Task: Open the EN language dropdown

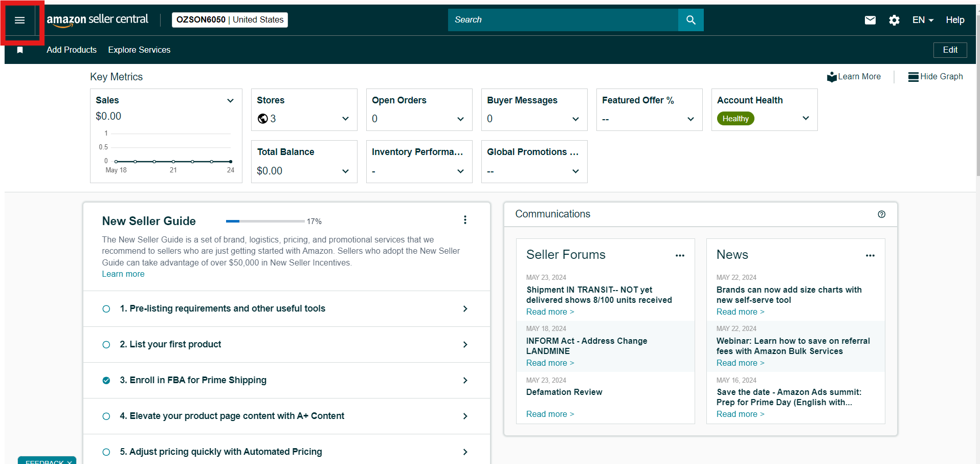Action: coord(923,20)
